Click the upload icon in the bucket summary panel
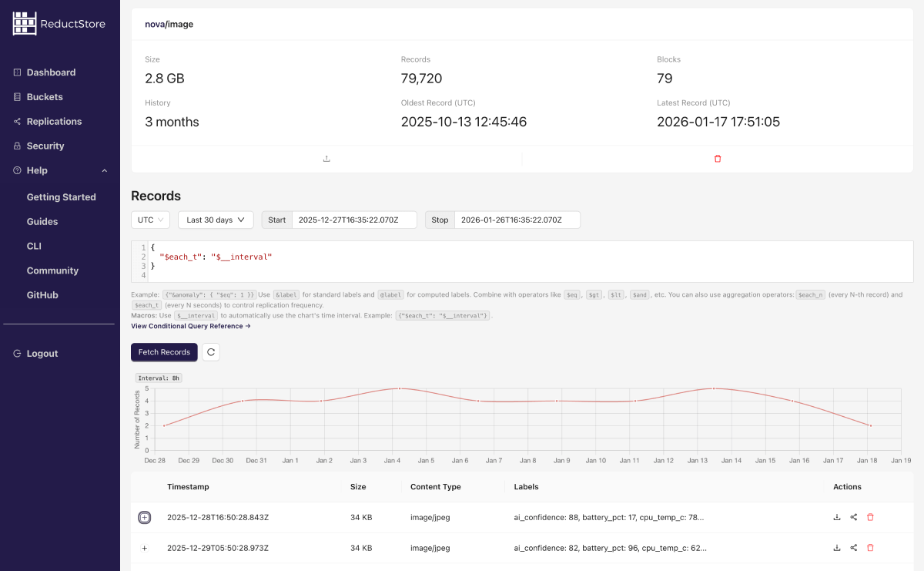Viewport: 924px width, 571px height. [326, 158]
